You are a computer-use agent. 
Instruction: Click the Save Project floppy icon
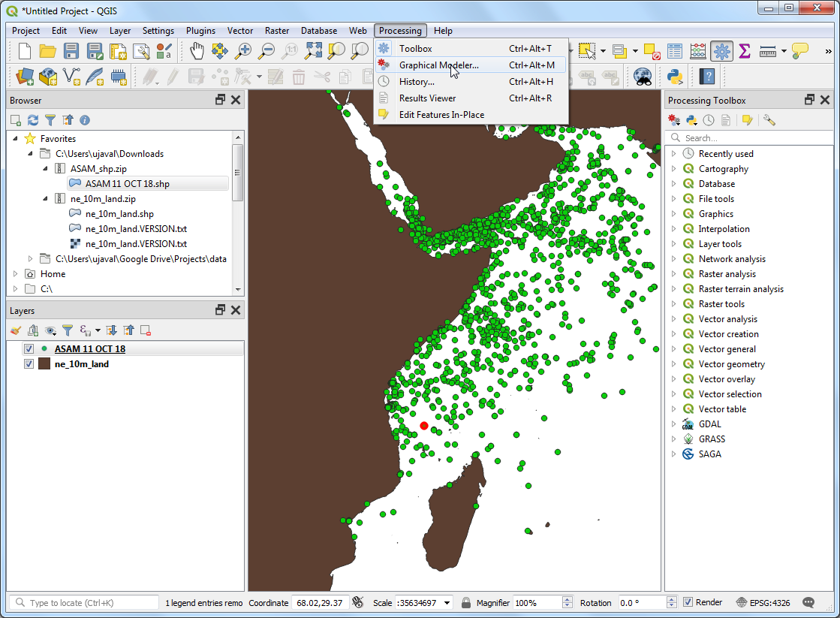(x=71, y=51)
